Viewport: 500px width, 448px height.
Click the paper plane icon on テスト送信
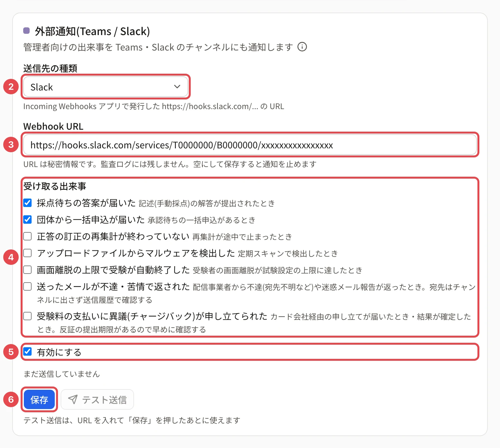(73, 399)
